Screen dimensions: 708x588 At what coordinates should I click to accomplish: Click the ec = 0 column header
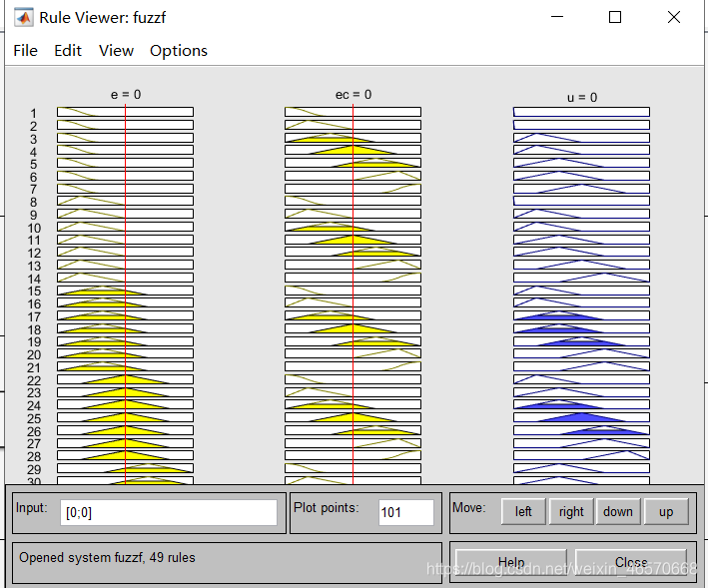click(354, 94)
